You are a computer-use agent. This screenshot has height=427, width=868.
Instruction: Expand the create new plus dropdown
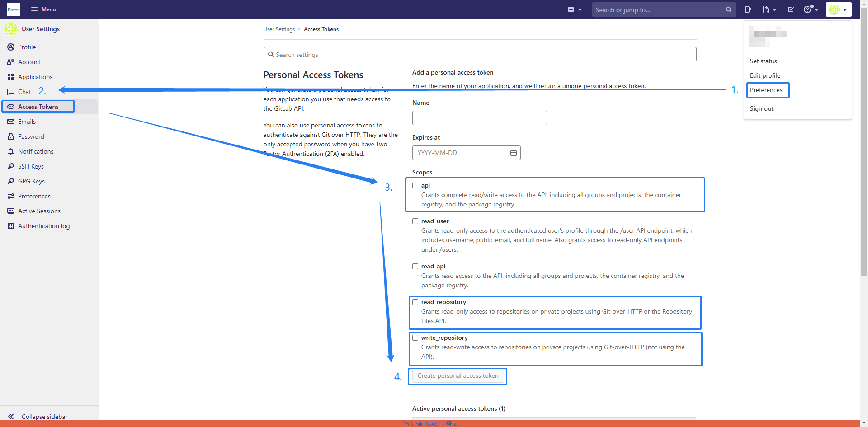pyautogui.click(x=575, y=9)
